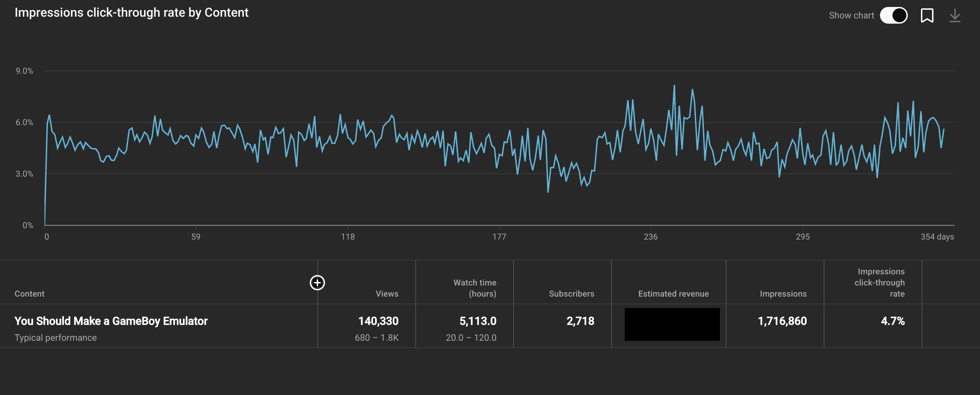Sort by Watch time (hours) column
The width and height of the screenshot is (980, 395).
point(475,288)
